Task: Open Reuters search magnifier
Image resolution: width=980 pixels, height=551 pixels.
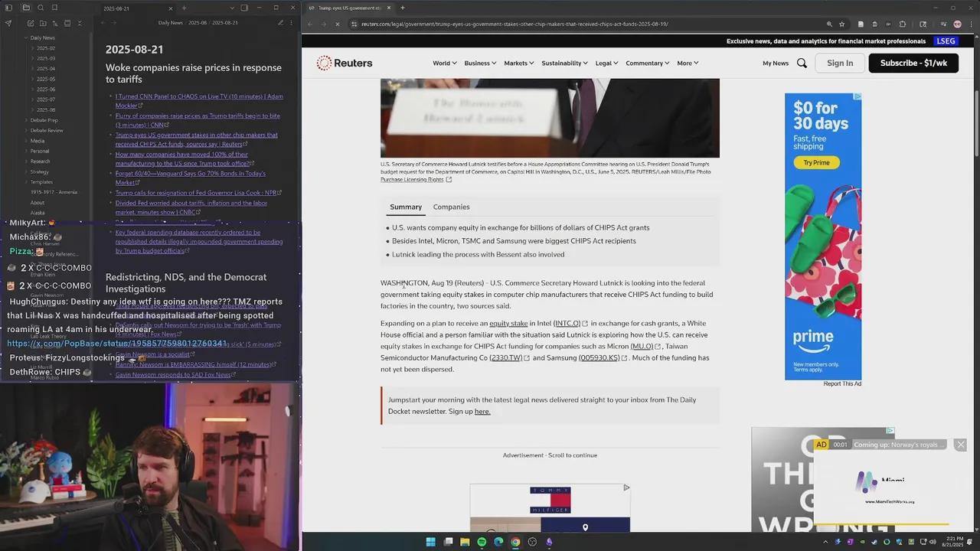Action: [802, 63]
